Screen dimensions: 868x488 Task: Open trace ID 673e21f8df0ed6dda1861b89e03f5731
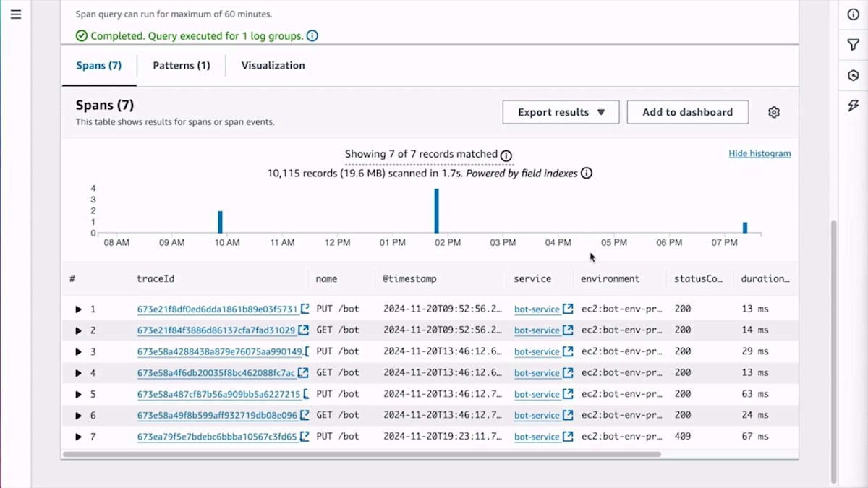[218, 309]
